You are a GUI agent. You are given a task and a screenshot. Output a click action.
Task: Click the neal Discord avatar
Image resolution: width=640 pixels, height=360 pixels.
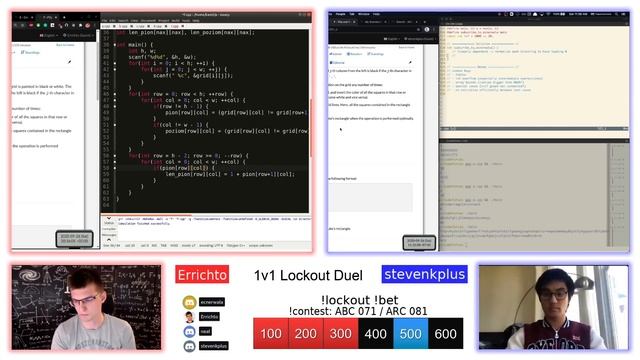coord(189,331)
